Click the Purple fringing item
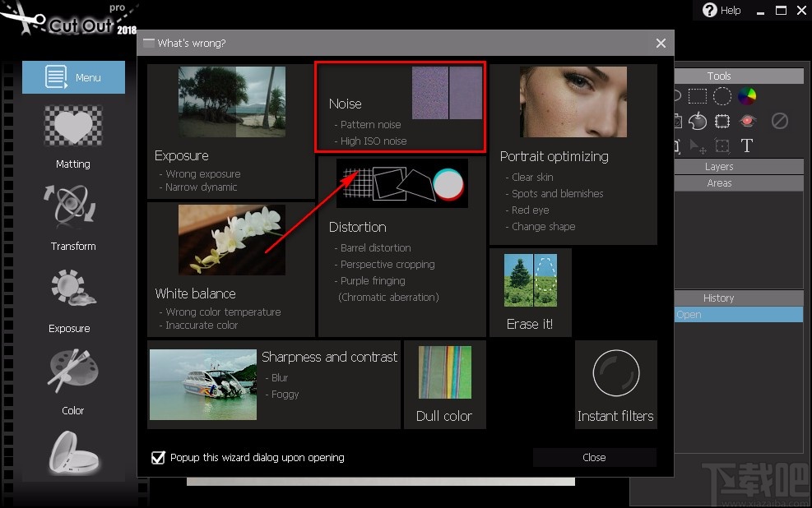 point(373,281)
